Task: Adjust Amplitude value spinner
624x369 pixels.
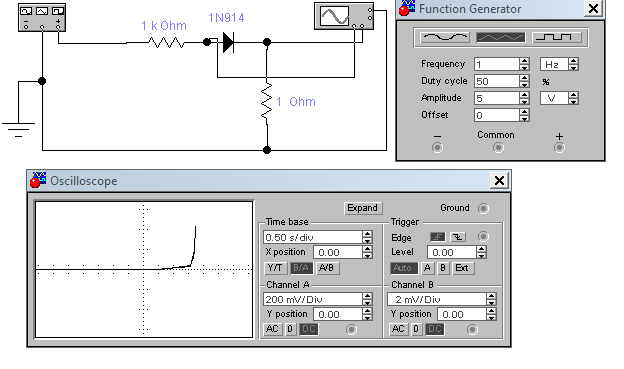Action: tap(525, 98)
